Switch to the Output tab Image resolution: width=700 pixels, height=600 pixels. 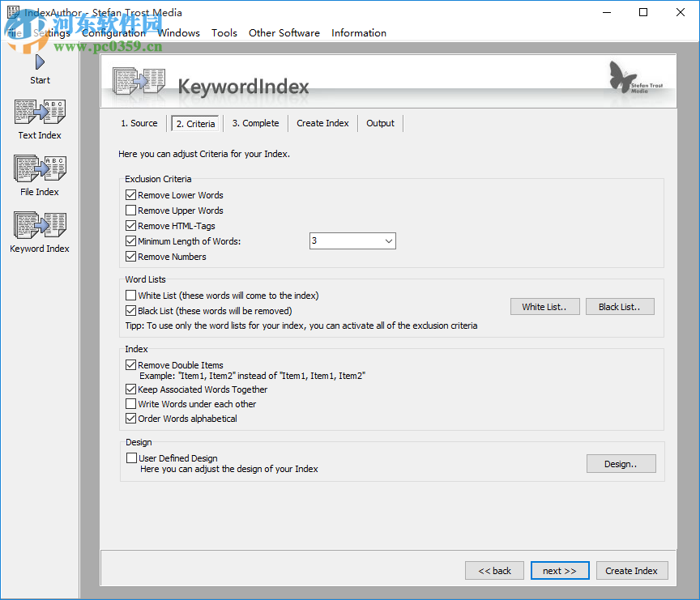[380, 123]
